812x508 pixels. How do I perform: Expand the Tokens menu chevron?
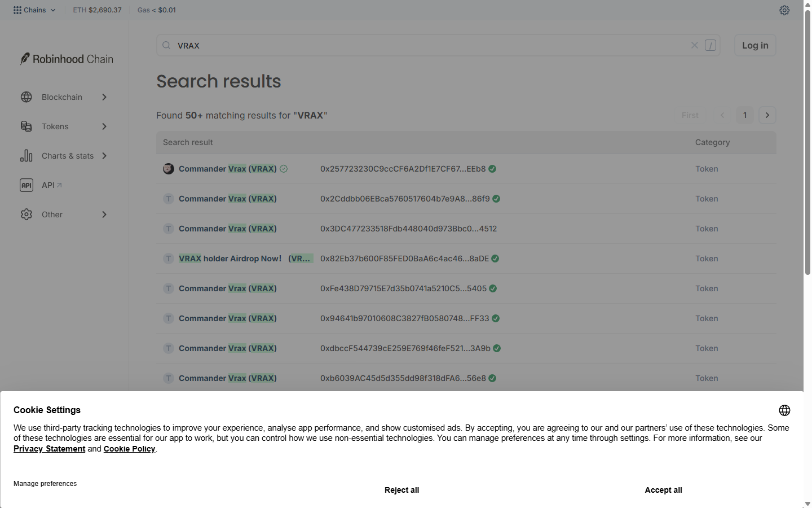tap(104, 126)
